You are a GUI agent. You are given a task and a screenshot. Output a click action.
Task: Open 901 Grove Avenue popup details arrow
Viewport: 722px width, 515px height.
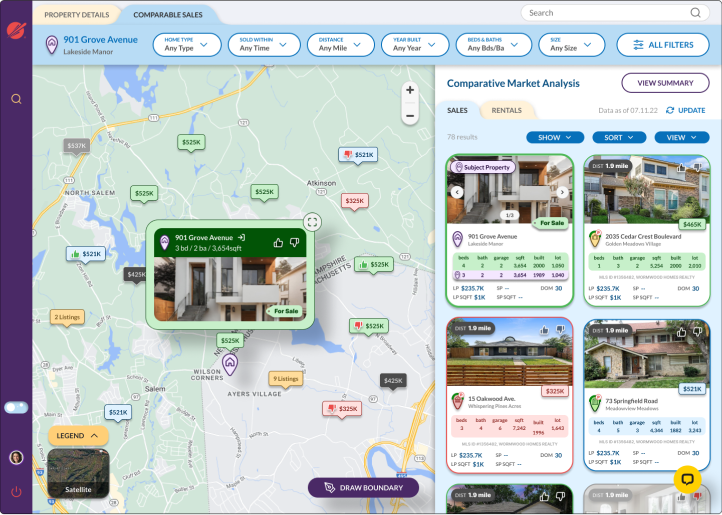click(x=241, y=238)
